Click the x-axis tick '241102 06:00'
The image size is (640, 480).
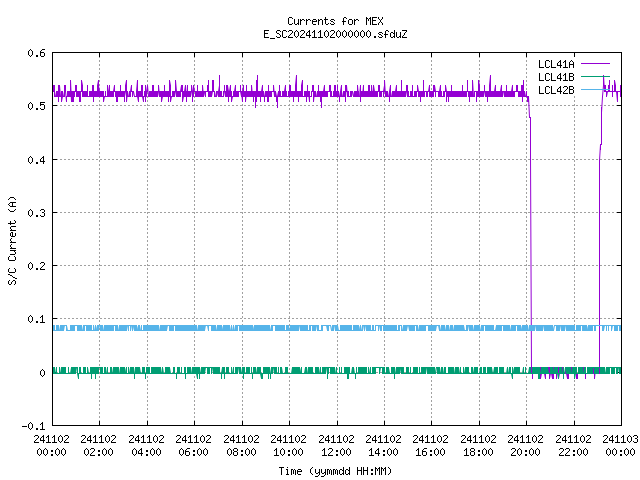pos(193,446)
